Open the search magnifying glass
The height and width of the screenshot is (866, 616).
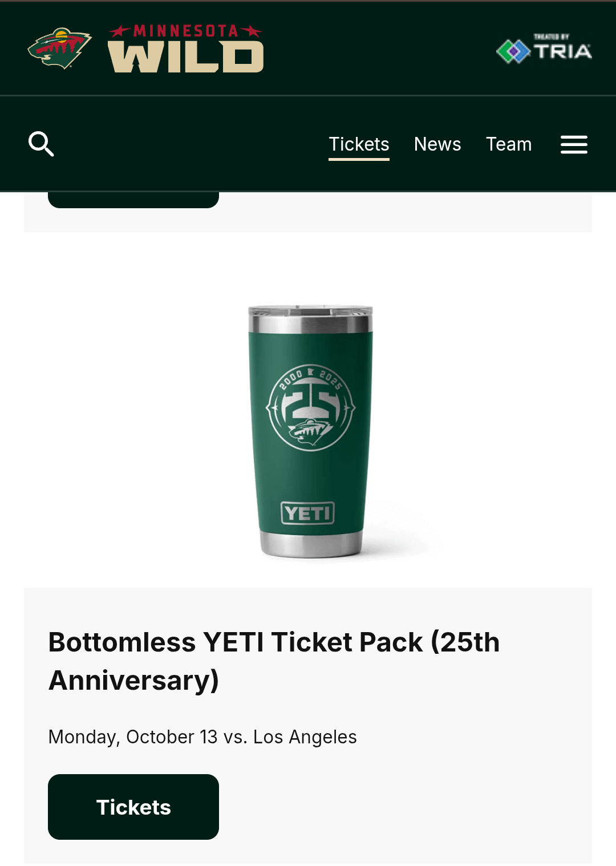coord(41,144)
